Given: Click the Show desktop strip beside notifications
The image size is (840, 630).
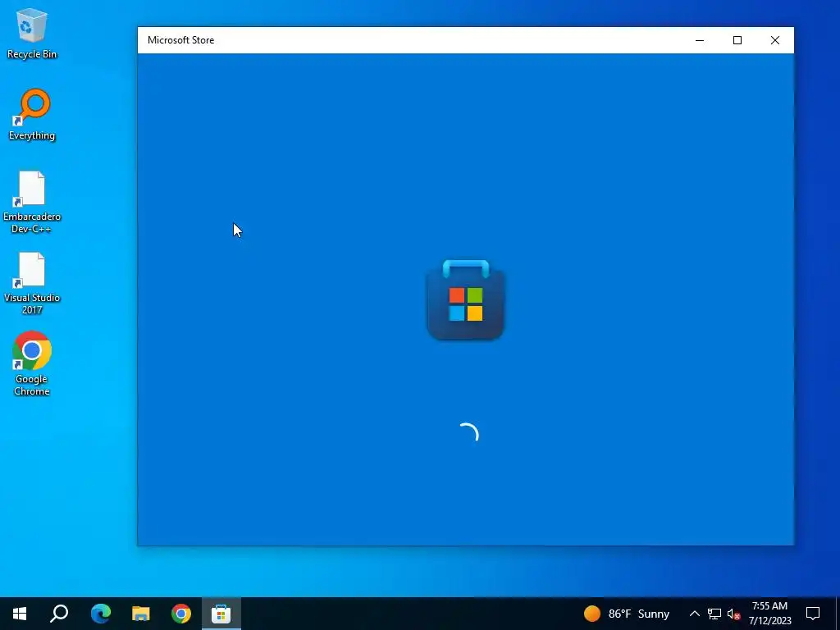Looking at the screenshot, I should [838, 614].
